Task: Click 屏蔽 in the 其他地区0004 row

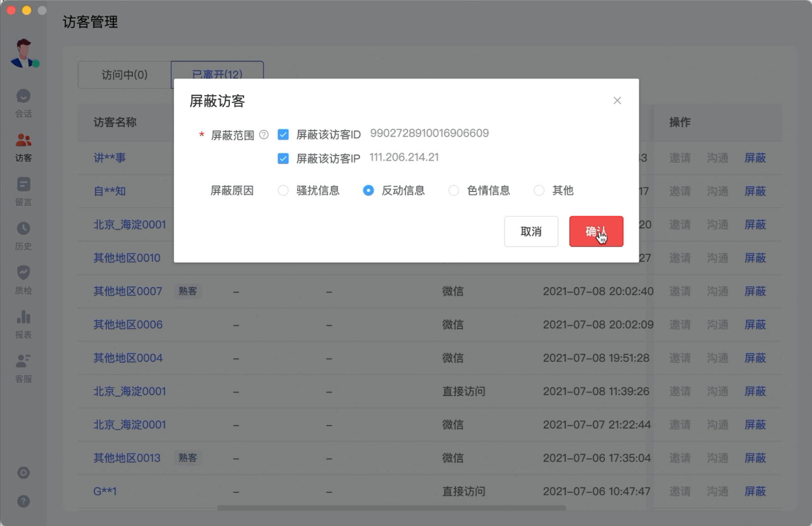Action: click(755, 358)
